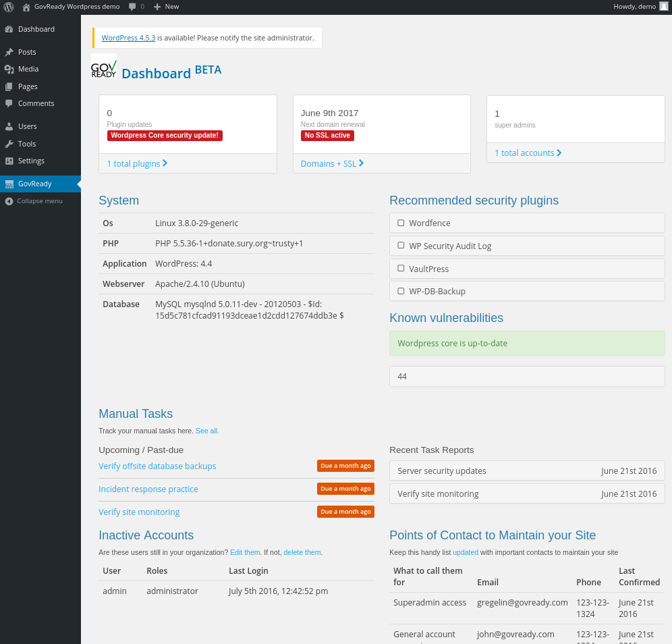Check the WP Security Audit Log checkbox

[x=401, y=245]
